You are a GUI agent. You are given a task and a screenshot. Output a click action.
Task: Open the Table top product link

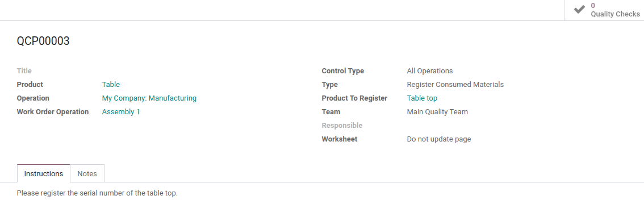[x=422, y=98]
